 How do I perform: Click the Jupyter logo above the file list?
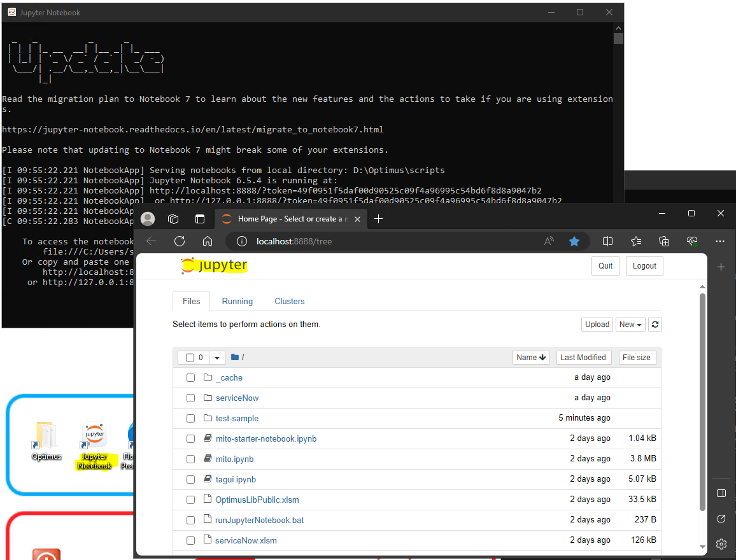214,265
